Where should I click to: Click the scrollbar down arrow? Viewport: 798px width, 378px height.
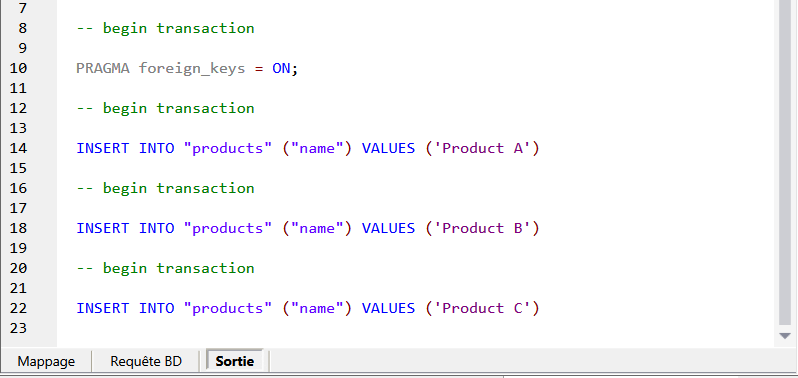pos(785,336)
